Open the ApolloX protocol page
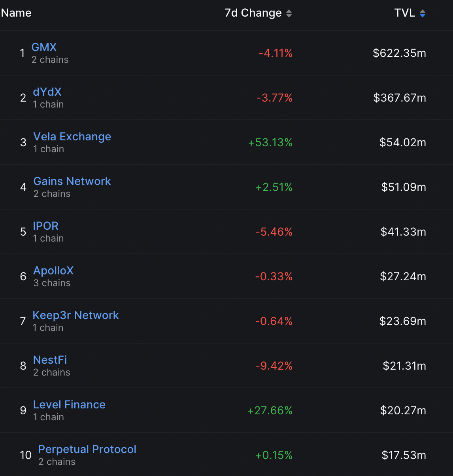453x476 pixels. click(53, 270)
